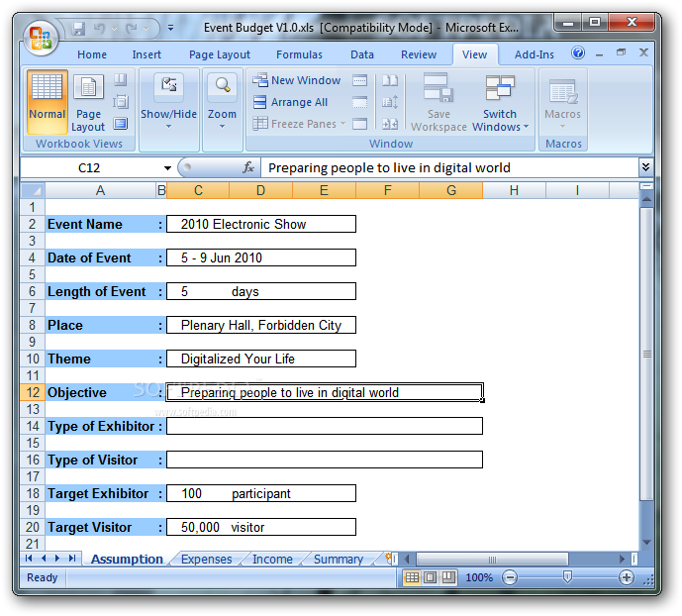This screenshot has width=682, height=616.
Task: Select Page Break Preview in status bar
Action: tap(448, 577)
